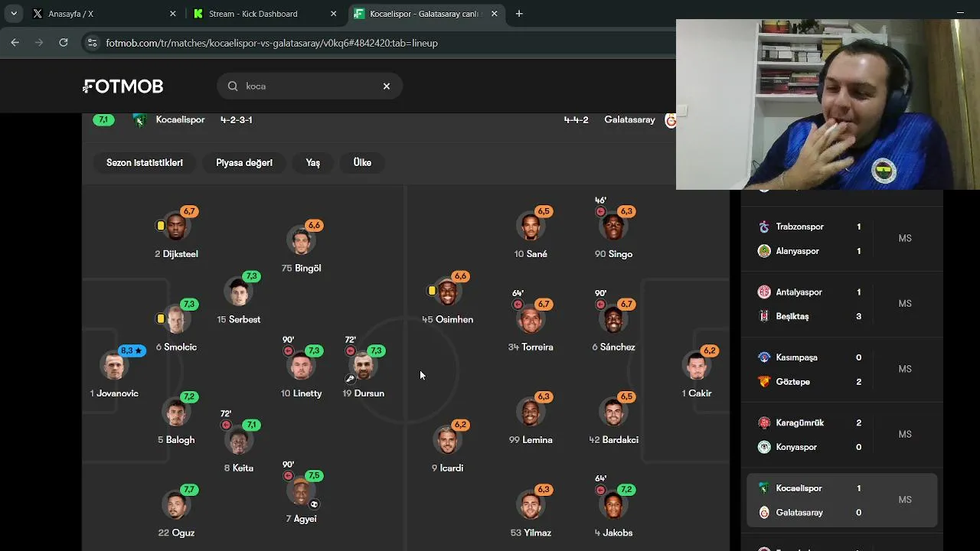
Task: Open Keita player portrait
Action: (238, 442)
